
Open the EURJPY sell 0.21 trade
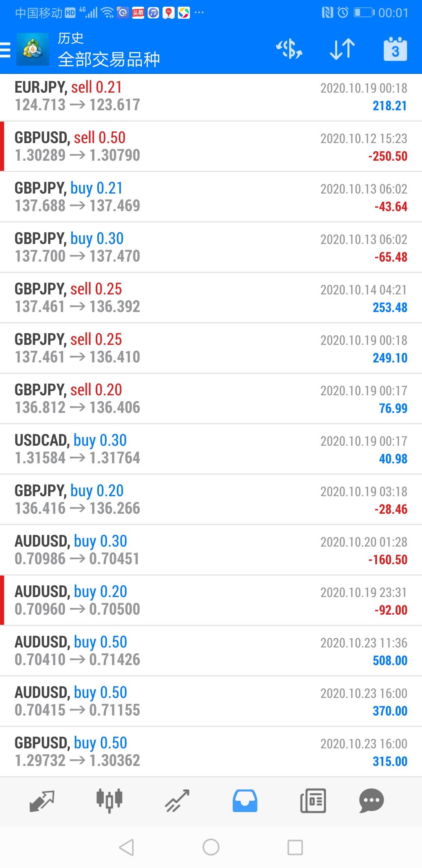[211, 96]
